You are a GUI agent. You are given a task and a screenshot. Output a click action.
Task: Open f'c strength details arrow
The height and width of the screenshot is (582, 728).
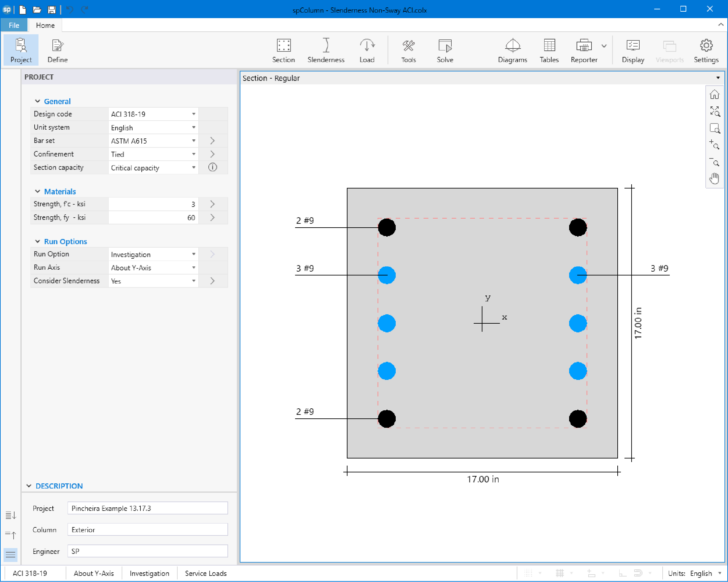pos(212,204)
